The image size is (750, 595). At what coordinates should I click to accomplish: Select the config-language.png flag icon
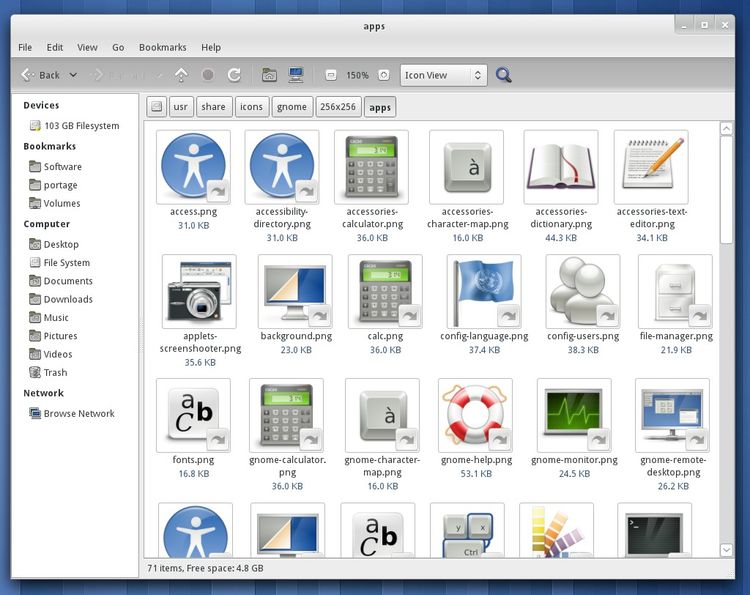484,291
